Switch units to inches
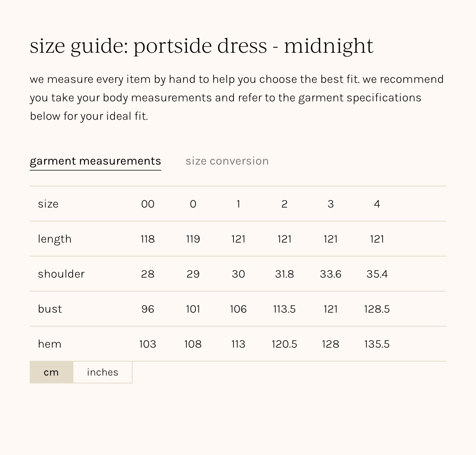Viewport: 476px width, 455px height. click(x=102, y=372)
